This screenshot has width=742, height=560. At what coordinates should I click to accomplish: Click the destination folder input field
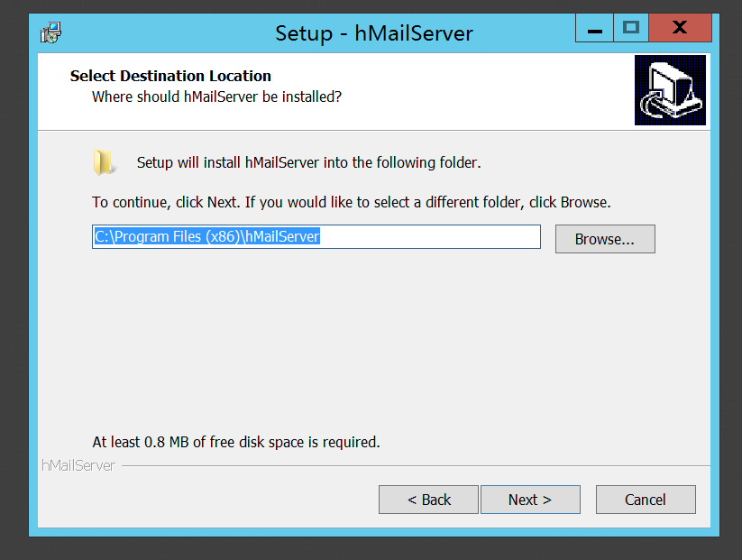click(x=316, y=236)
